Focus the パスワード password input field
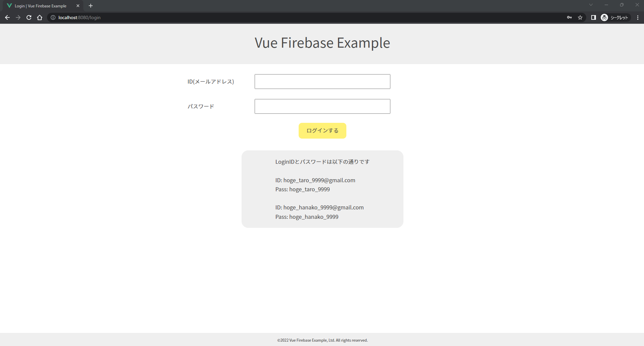This screenshot has width=644, height=346. click(322, 106)
